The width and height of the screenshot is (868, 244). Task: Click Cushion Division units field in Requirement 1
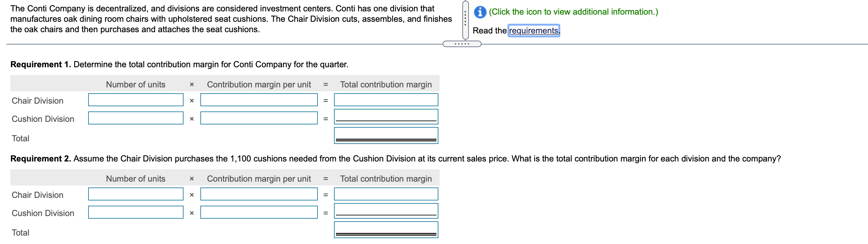(135, 118)
